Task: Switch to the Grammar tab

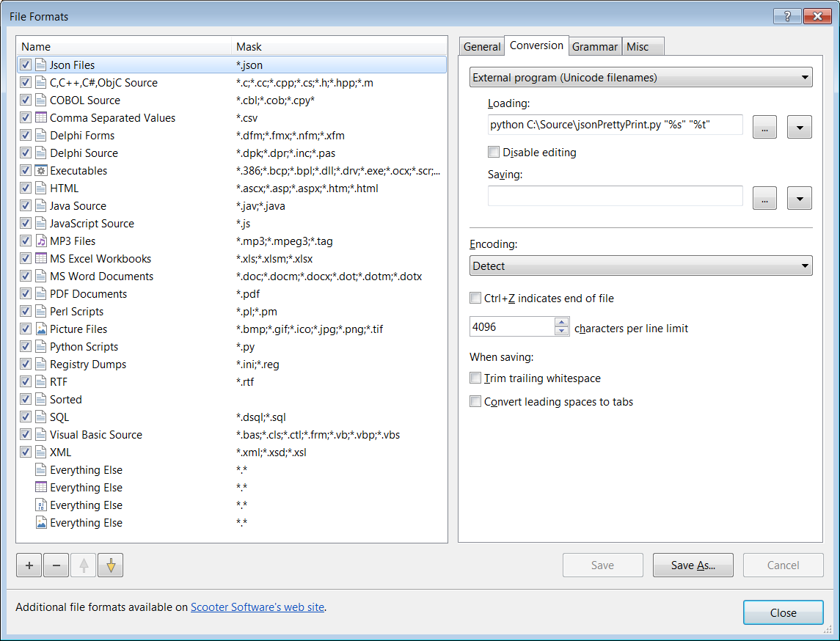Action: (x=595, y=47)
